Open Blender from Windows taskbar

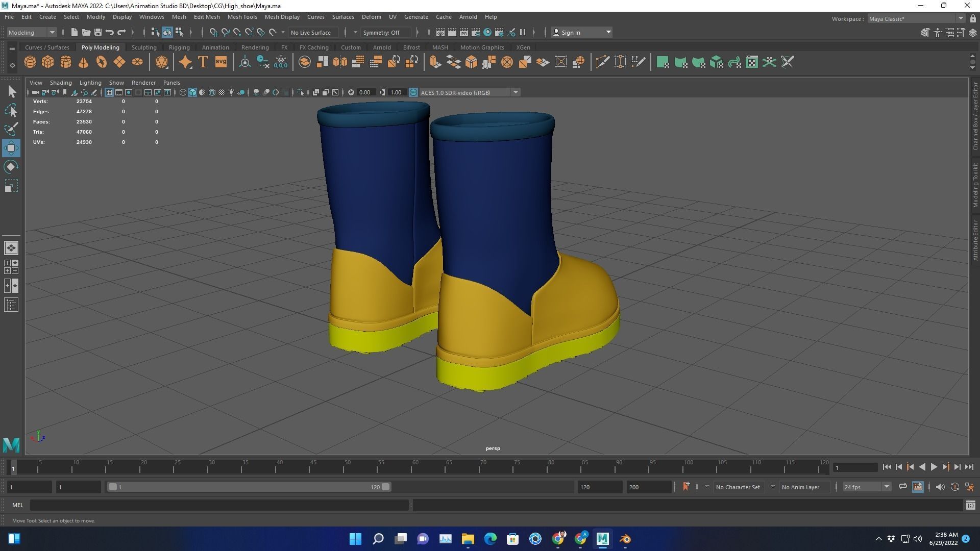click(x=625, y=539)
